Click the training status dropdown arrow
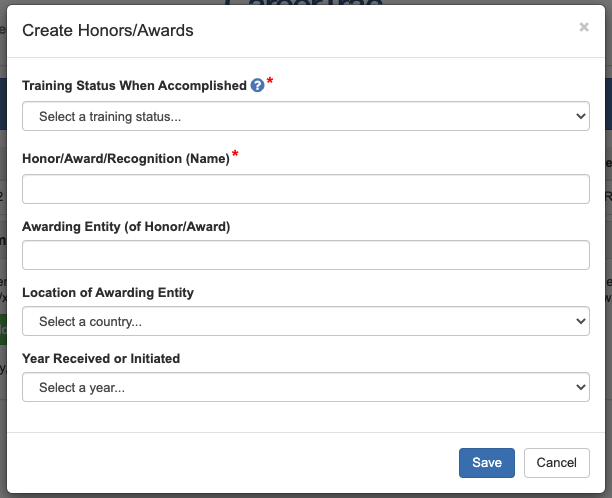The image size is (612, 498). tap(581, 116)
